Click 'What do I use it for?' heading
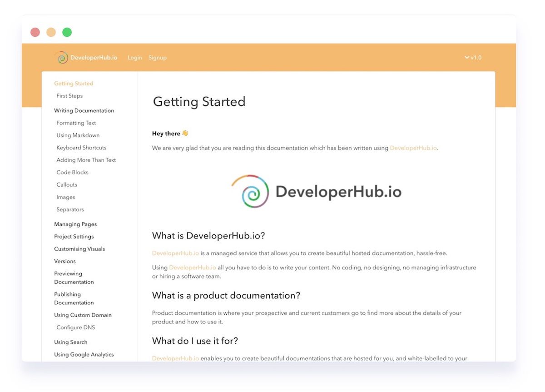545x392 pixels. click(x=195, y=341)
